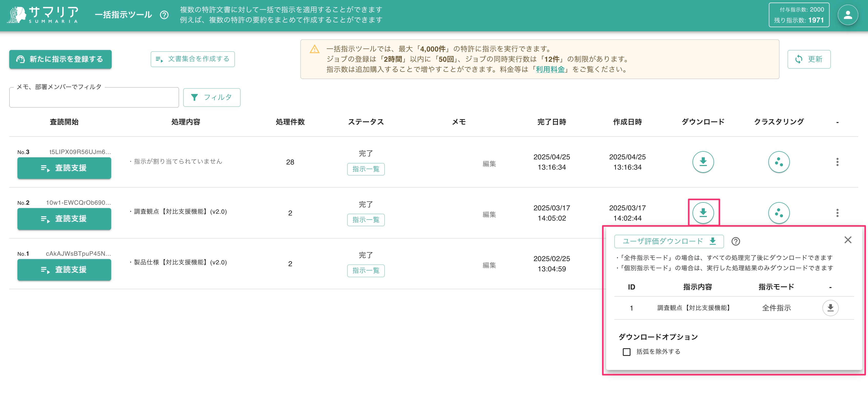The width and height of the screenshot is (868, 412).
Task: Click the help icon next to 一括指示ツール
Action: pos(164,15)
